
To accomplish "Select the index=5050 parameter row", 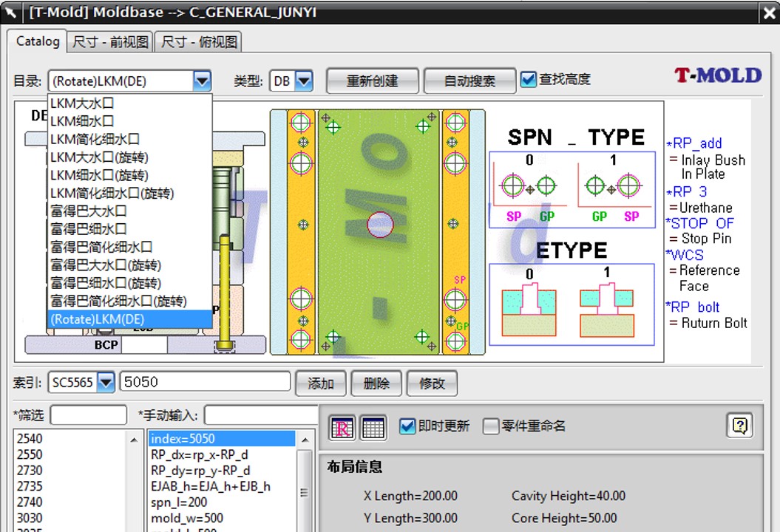I will coord(222,438).
